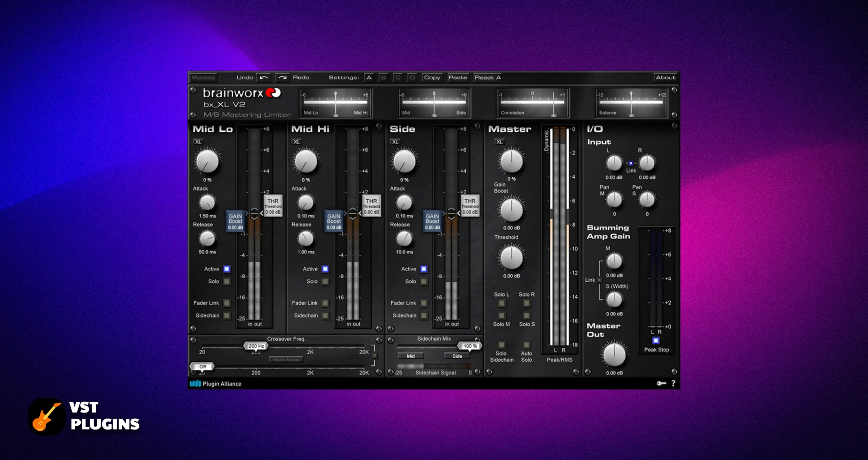Click the 200 Hz crossover slider handle
This screenshot has height=460, width=868.
(256, 346)
